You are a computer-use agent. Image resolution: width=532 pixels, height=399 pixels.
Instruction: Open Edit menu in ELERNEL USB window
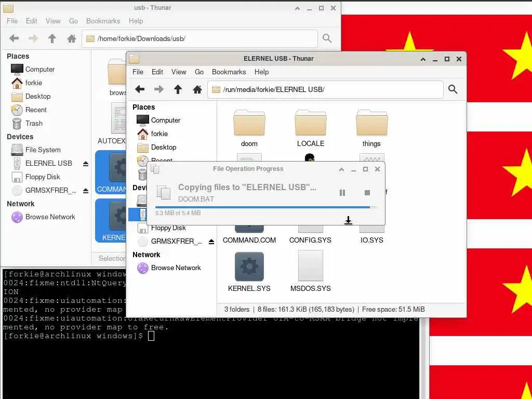157,72
